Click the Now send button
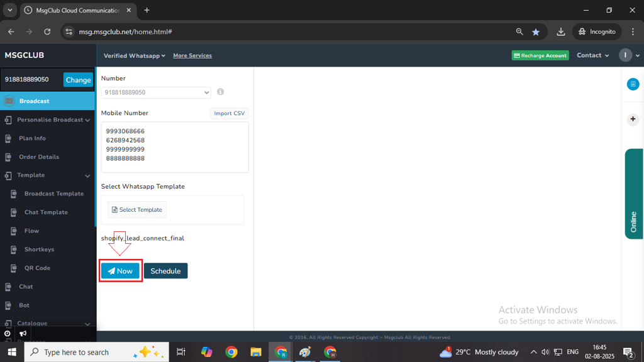 click(120, 271)
